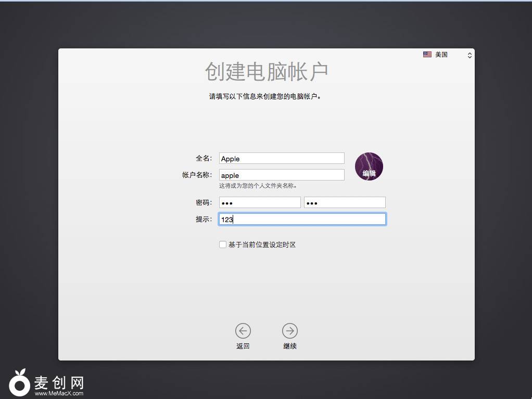Click the www.MeMacX.com watermark text
The height and width of the screenshot is (399, 532).
(x=59, y=394)
